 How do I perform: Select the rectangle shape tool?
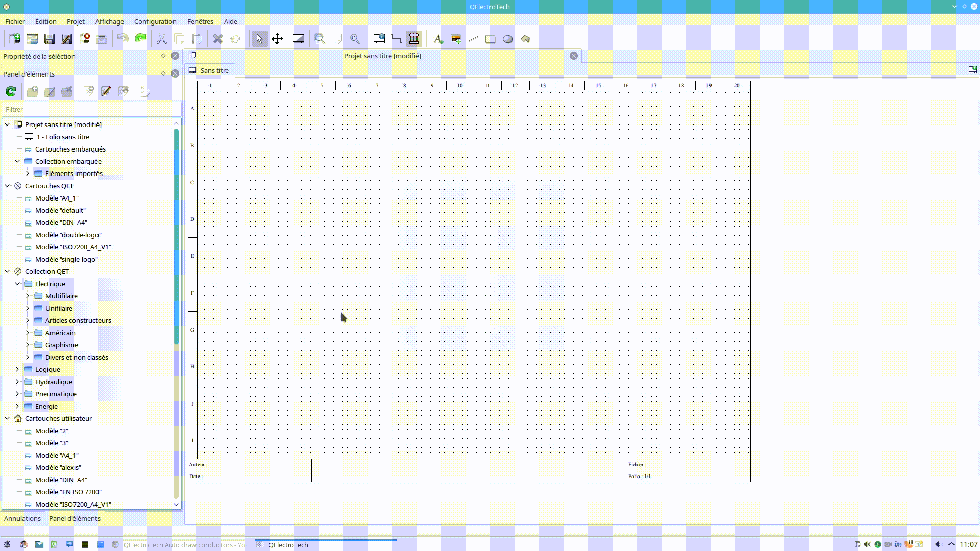(490, 39)
